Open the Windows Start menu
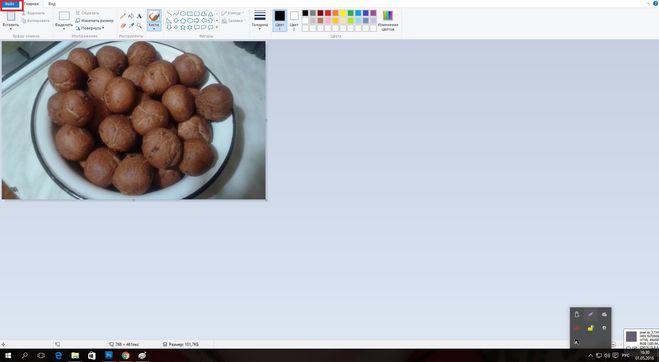 pyautogui.click(x=8, y=356)
